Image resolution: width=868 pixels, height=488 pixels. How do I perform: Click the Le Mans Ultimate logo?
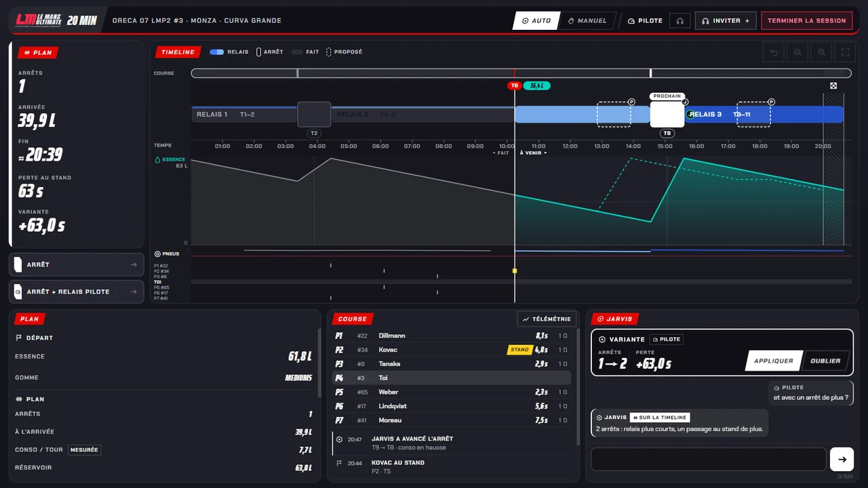(39, 20)
